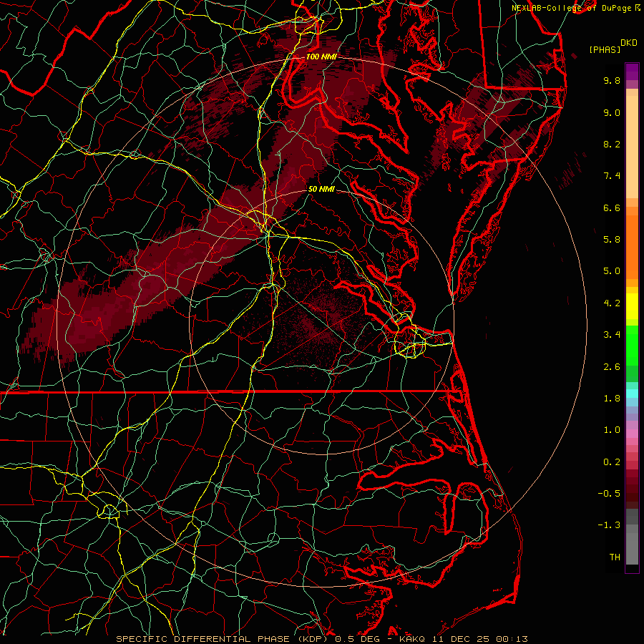Click the 9.0 scale value

(x=612, y=112)
